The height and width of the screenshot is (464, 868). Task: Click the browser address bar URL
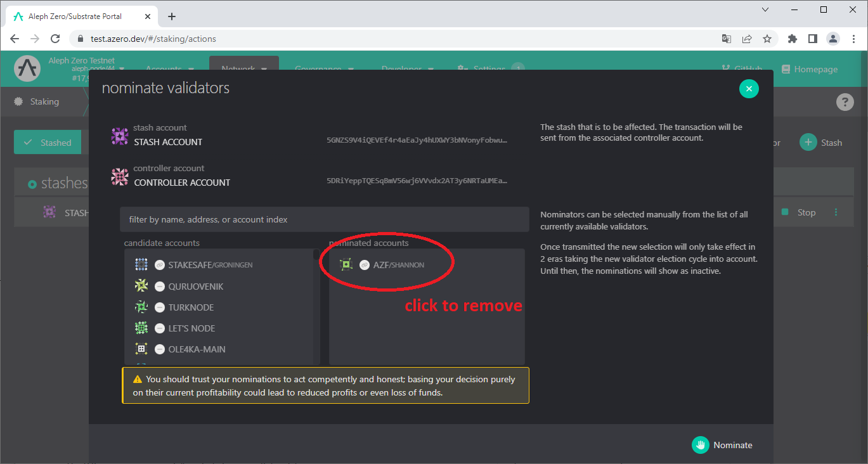tap(153, 39)
